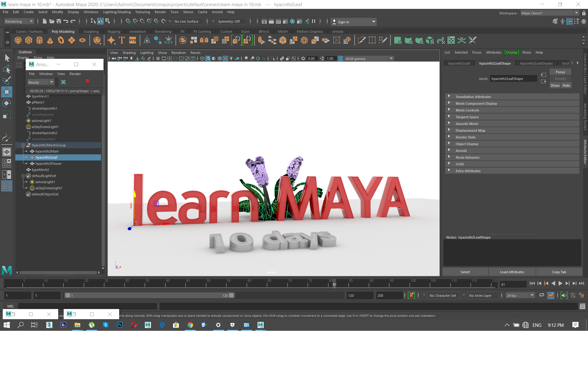Click the Freeze Transformations snowflake icon
The height and width of the screenshot is (370, 588).
tap(168, 40)
